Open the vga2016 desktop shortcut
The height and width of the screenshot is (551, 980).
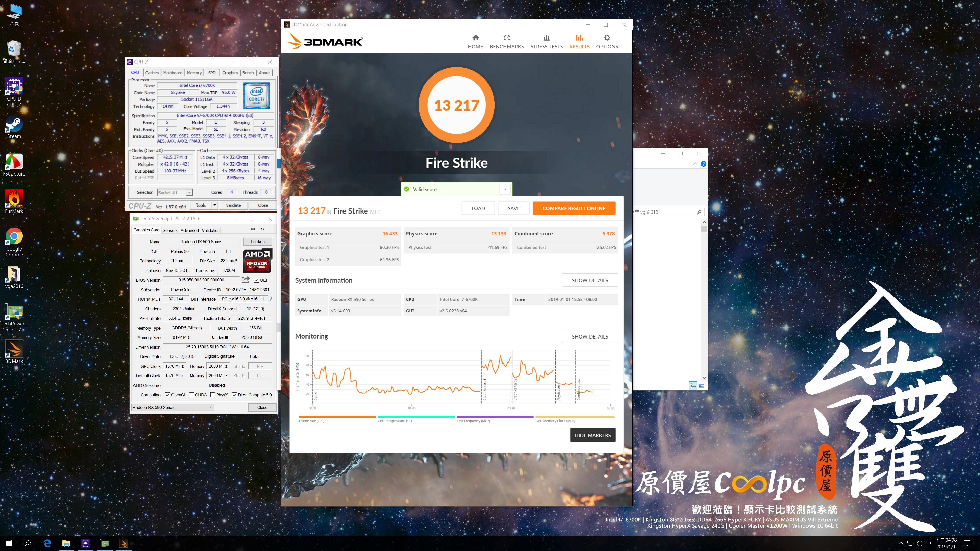pyautogui.click(x=14, y=277)
